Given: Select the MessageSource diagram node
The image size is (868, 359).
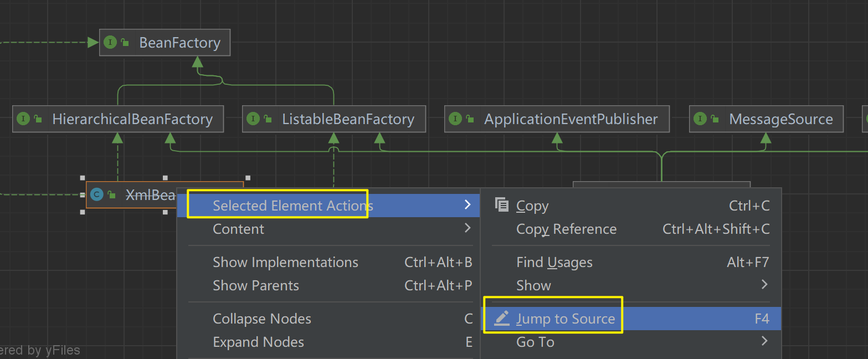Looking at the screenshot, I should [780, 119].
